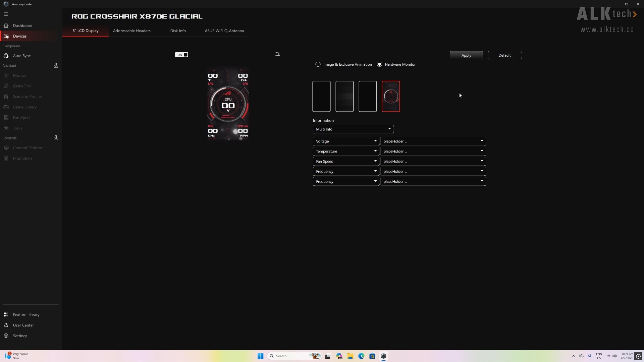Viewport: 644px width, 362px height.
Task: Click the Assistant download icon
Action: pos(56,65)
